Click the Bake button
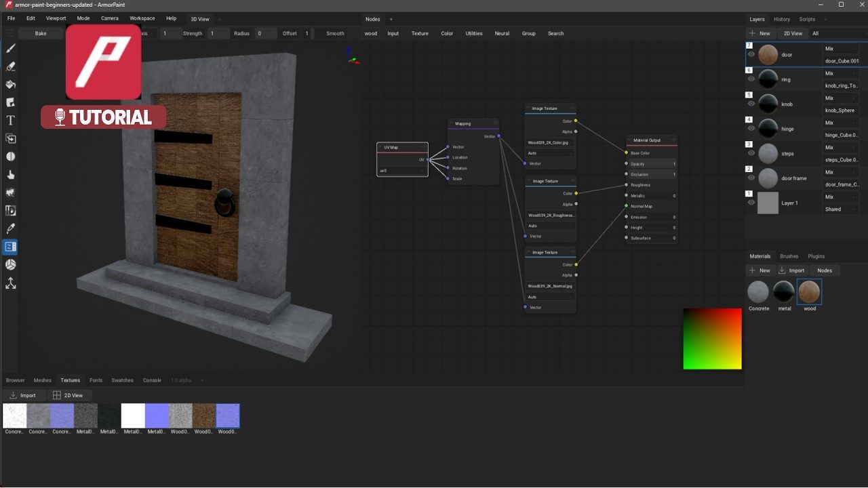 coord(41,33)
